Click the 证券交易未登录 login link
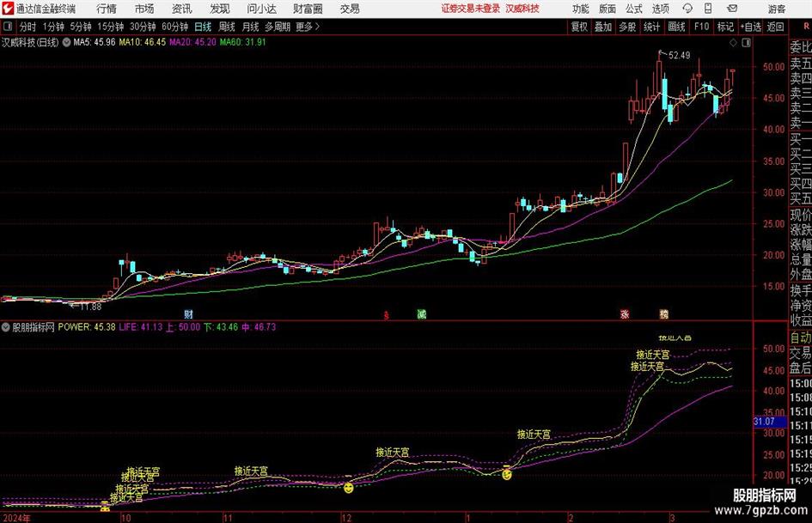812x523 pixels. click(471, 9)
